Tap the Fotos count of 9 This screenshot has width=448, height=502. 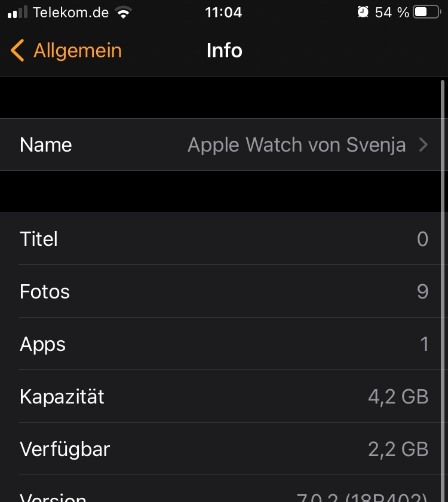pyautogui.click(x=422, y=292)
